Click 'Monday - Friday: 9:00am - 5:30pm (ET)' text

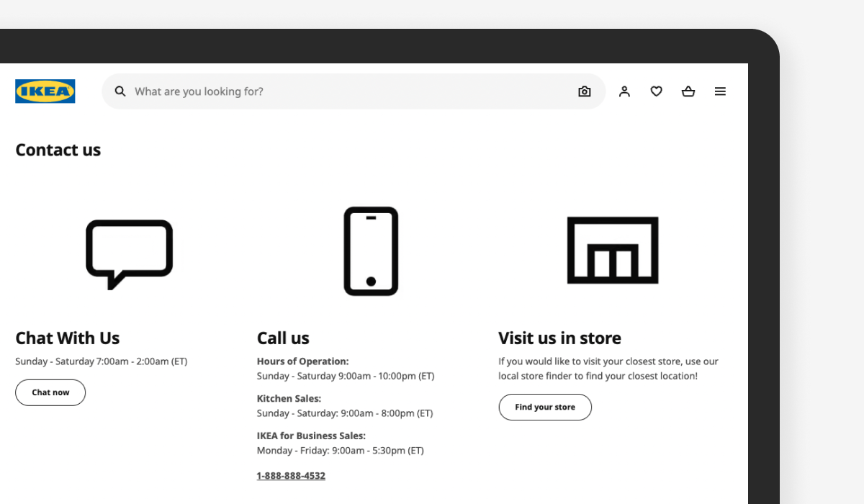click(341, 451)
